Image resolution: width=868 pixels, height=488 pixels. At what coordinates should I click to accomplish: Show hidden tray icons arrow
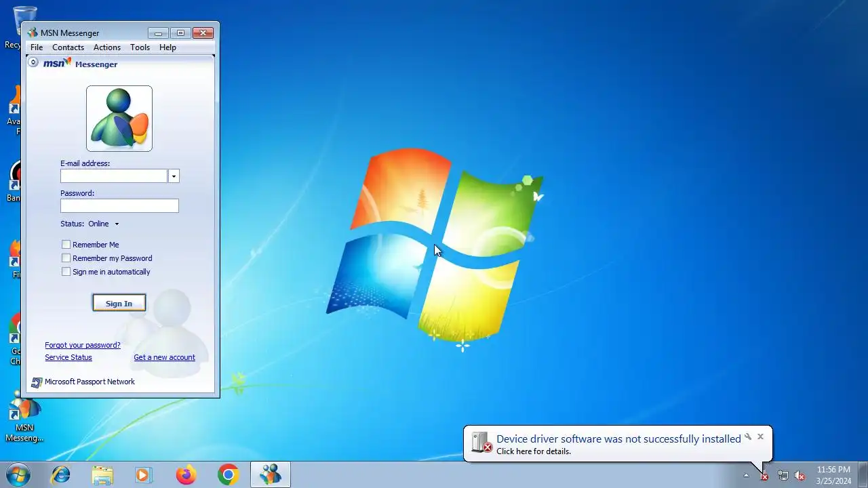click(x=746, y=475)
